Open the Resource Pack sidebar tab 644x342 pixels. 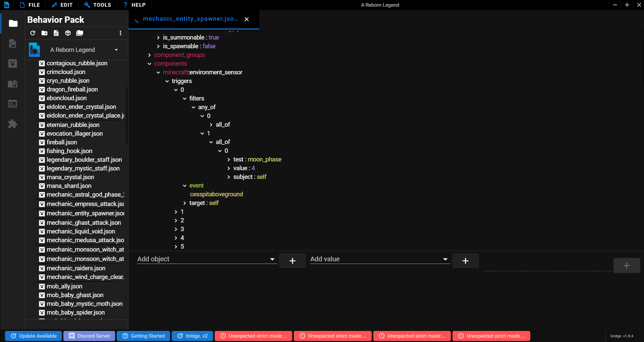(x=12, y=44)
